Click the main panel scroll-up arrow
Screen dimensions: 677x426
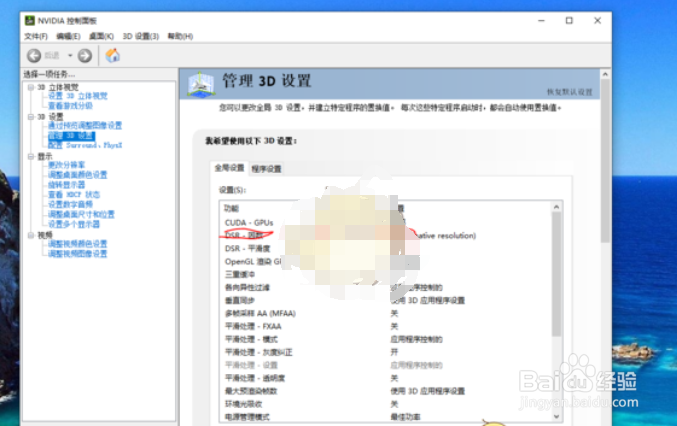[x=605, y=74]
